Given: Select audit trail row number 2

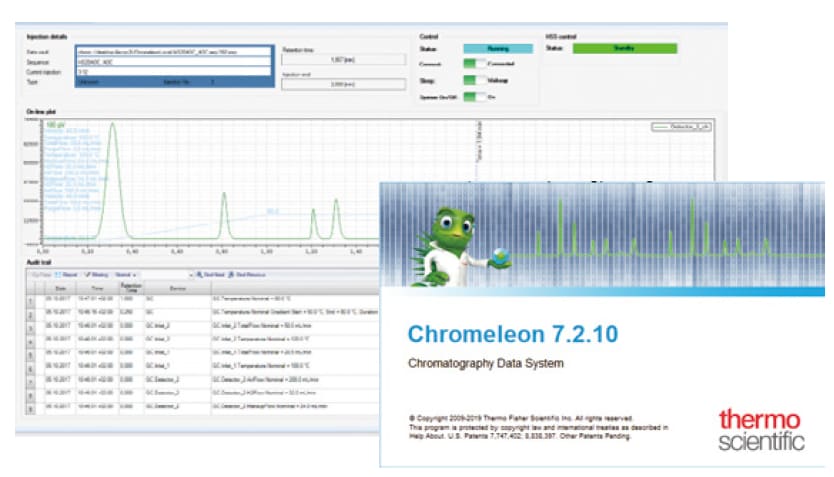Looking at the screenshot, I should pos(30,314).
